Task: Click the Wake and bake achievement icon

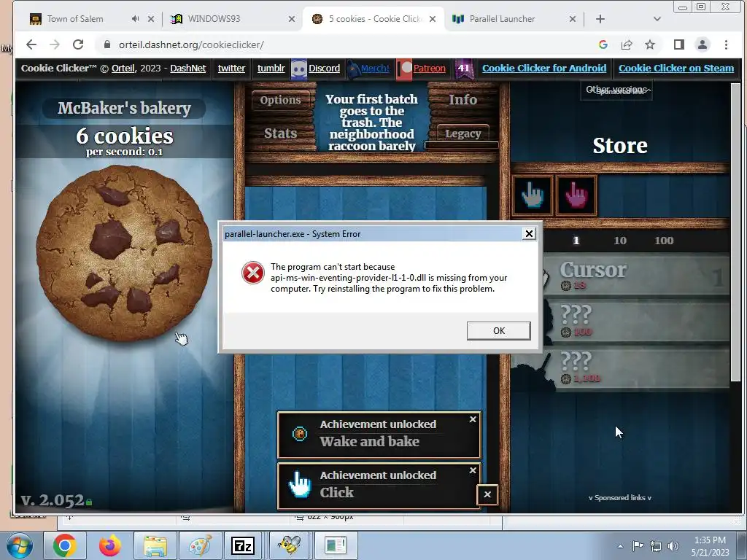Action: pyautogui.click(x=300, y=434)
